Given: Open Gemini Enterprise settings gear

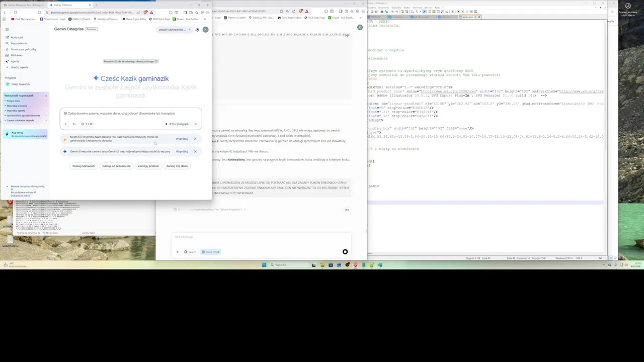Looking at the screenshot, I should coord(197,30).
